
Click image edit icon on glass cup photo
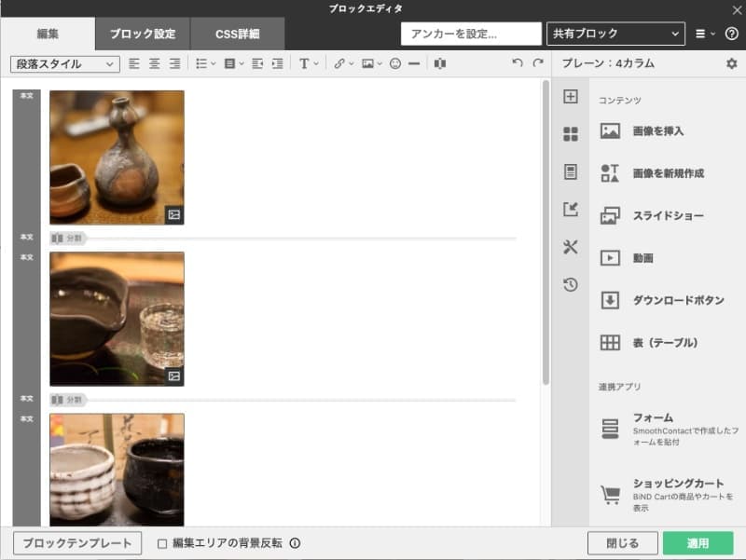pos(174,376)
